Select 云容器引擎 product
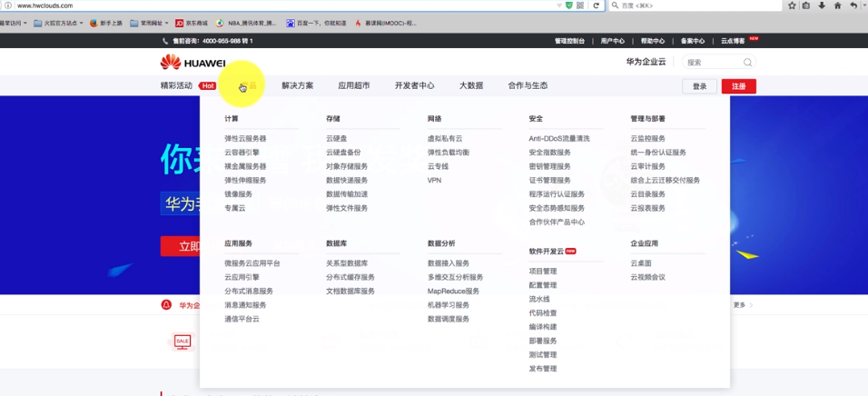The height and width of the screenshot is (396, 868). 242,153
